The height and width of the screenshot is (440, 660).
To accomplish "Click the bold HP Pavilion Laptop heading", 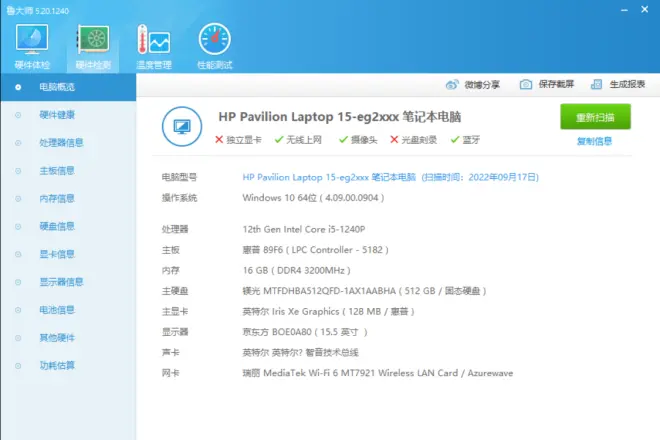I will [340, 117].
